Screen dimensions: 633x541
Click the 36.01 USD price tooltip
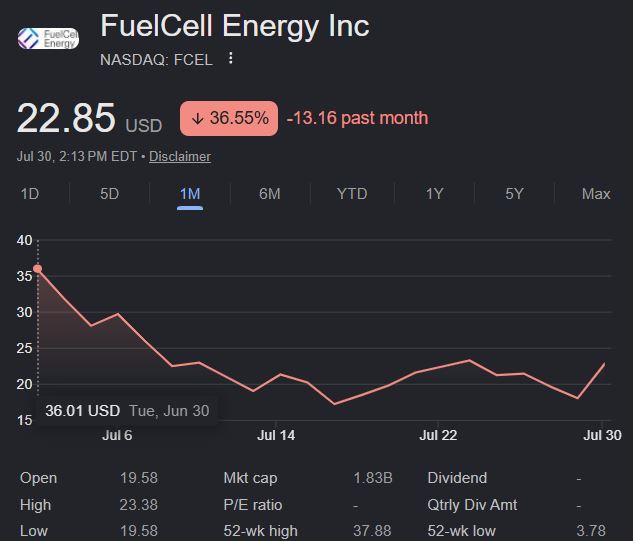(127, 411)
